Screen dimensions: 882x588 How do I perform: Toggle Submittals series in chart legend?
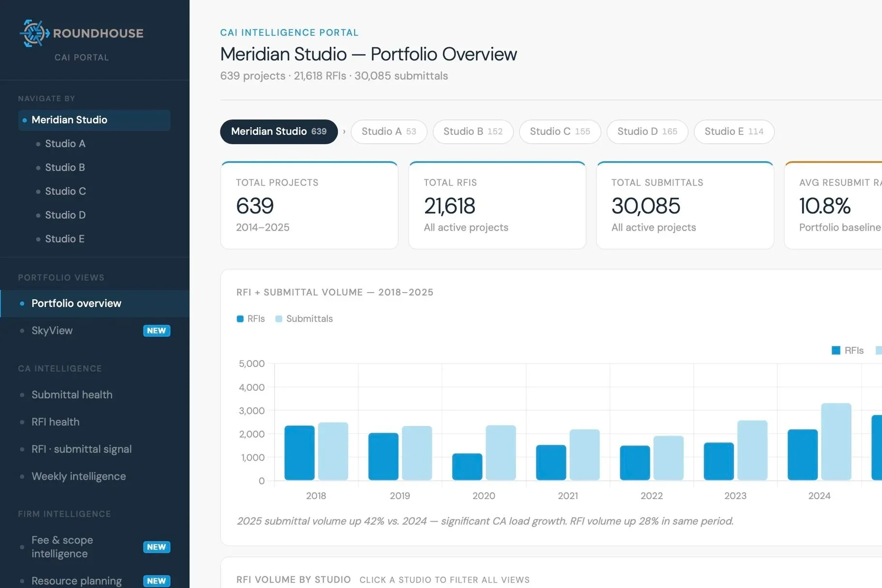(x=304, y=319)
